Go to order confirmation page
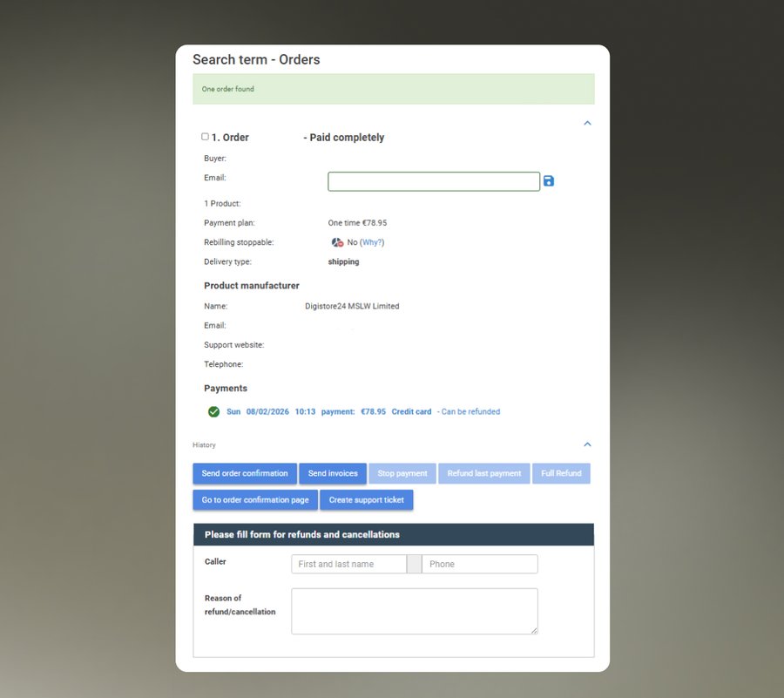Viewport: 784px width, 698px height. pos(255,500)
